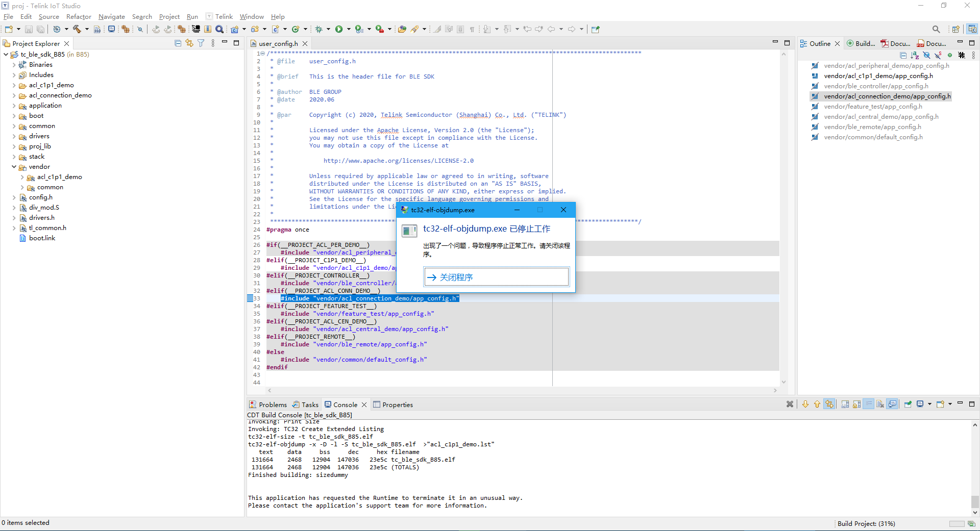
Task: Click the Display Selected Console monitor icon
Action: click(x=920, y=404)
